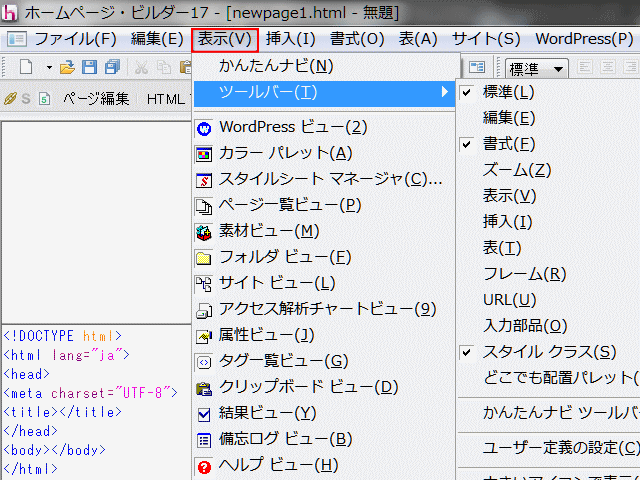Click the application icon left of ファイル menu
The image size is (640, 480).
point(17,39)
